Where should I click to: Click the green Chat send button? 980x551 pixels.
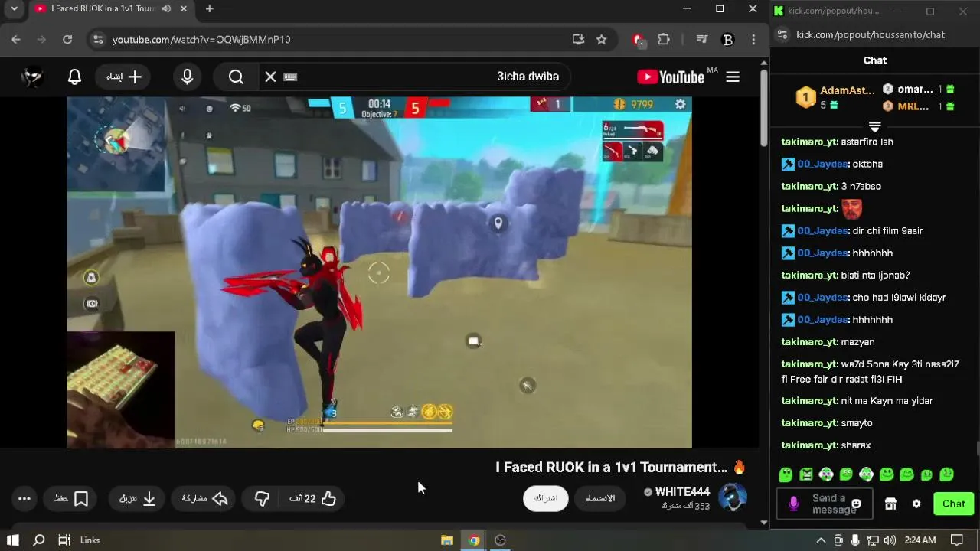(x=953, y=504)
